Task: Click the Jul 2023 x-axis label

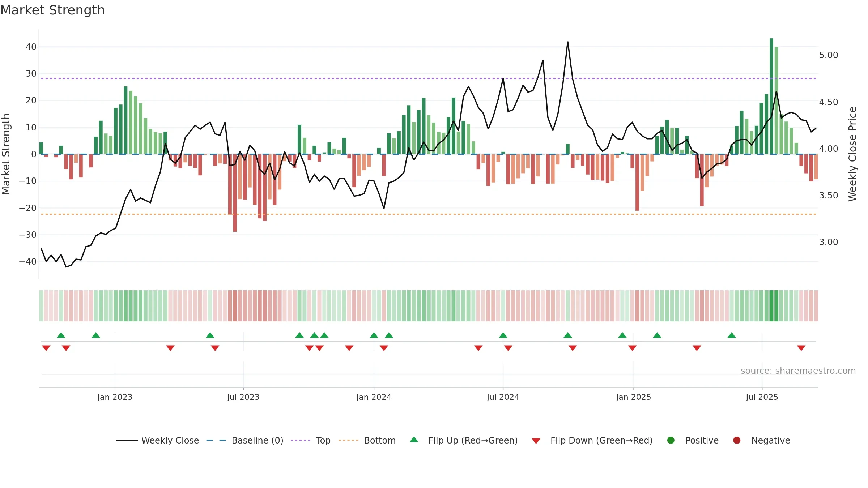Action: pos(243,397)
